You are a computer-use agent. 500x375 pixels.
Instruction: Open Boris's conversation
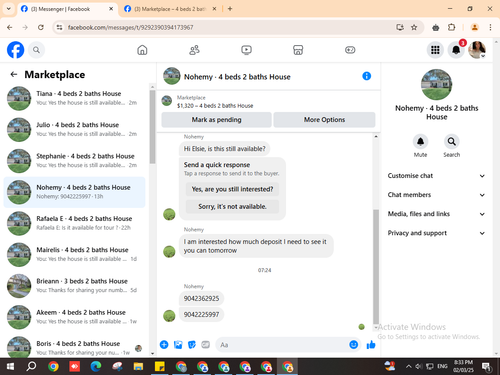click(x=75, y=347)
